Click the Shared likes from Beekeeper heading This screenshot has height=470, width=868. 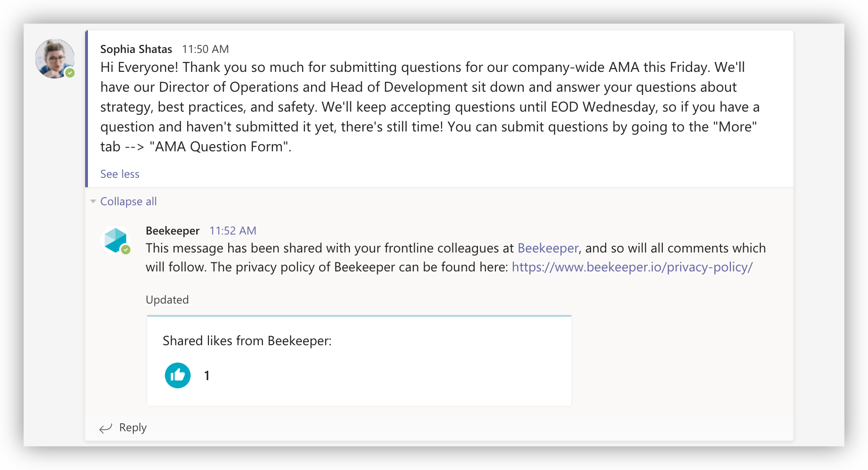[x=247, y=341]
